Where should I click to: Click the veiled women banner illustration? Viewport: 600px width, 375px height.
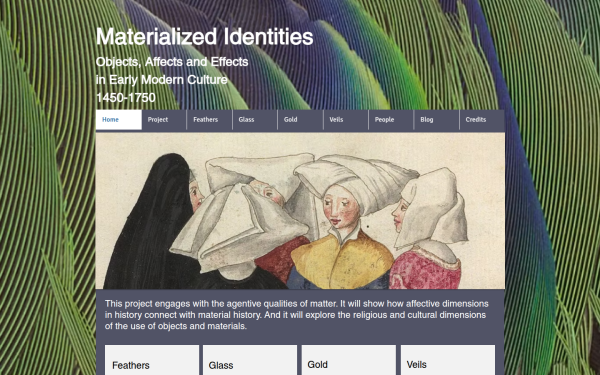(x=300, y=211)
